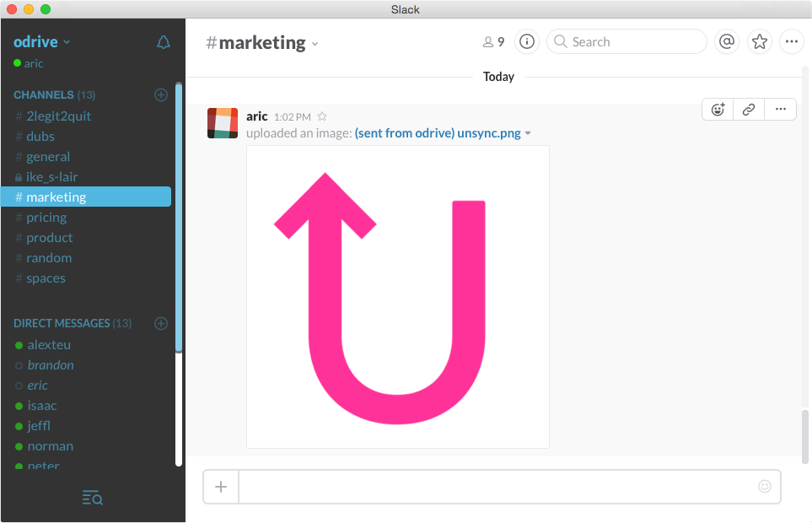Open the unsync.png file link
The height and width of the screenshot is (523, 812).
(x=438, y=133)
